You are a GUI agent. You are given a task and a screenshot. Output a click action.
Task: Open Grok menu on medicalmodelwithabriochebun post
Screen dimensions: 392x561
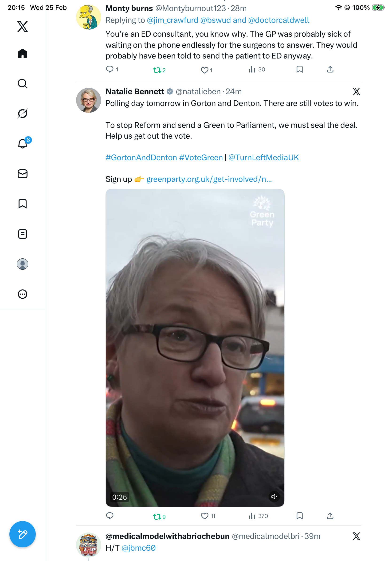tap(356, 536)
